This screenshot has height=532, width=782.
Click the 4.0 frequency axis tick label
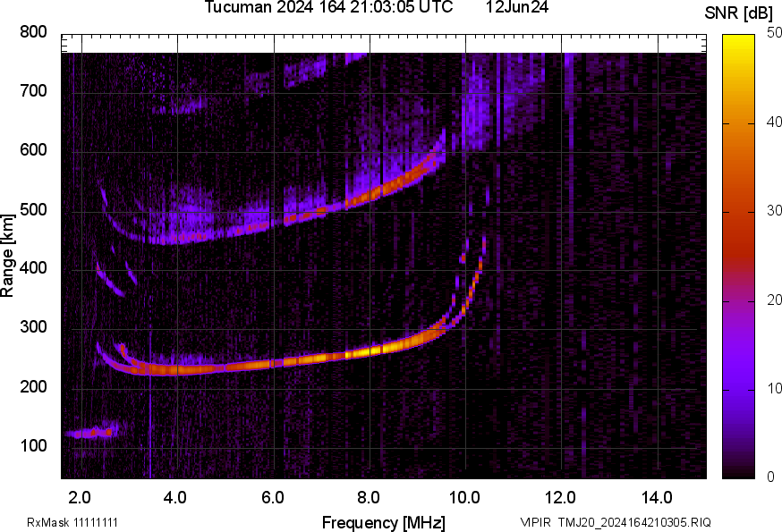[175, 497]
